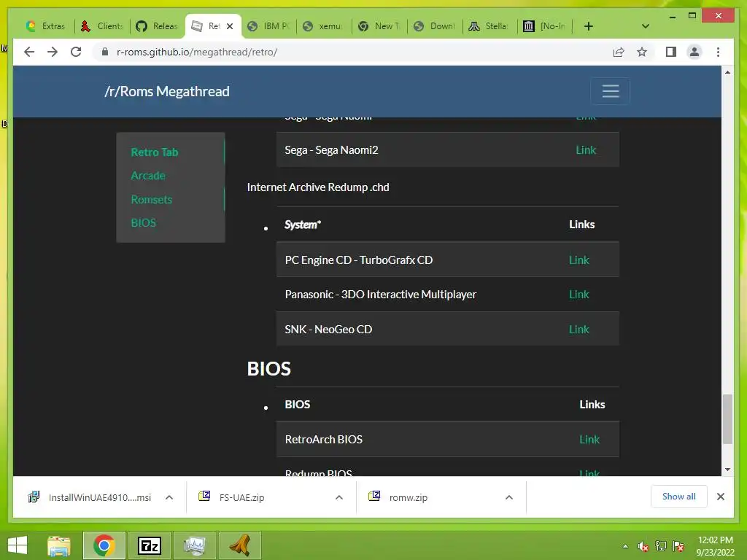Open the Sega Naomi2 Link
The width and height of the screenshot is (747, 560).
click(x=586, y=150)
